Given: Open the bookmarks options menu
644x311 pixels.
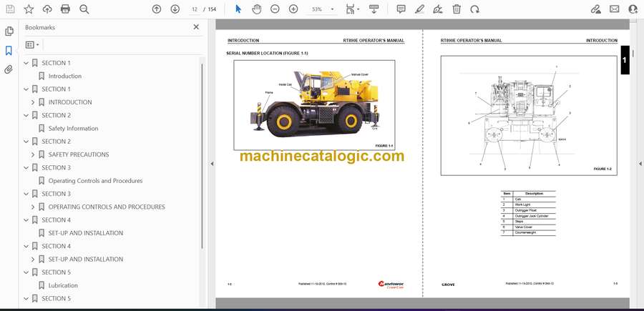Looking at the screenshot, I should point(32,44).
